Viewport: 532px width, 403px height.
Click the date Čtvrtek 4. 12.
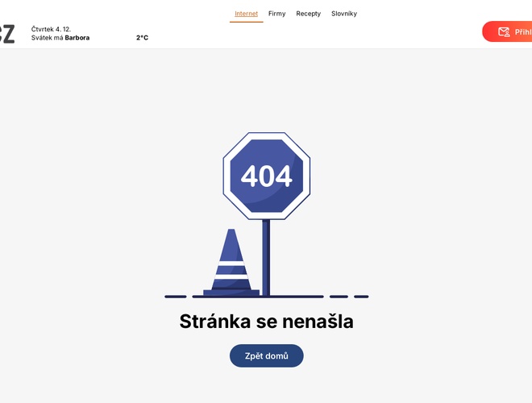coord(51,29)
